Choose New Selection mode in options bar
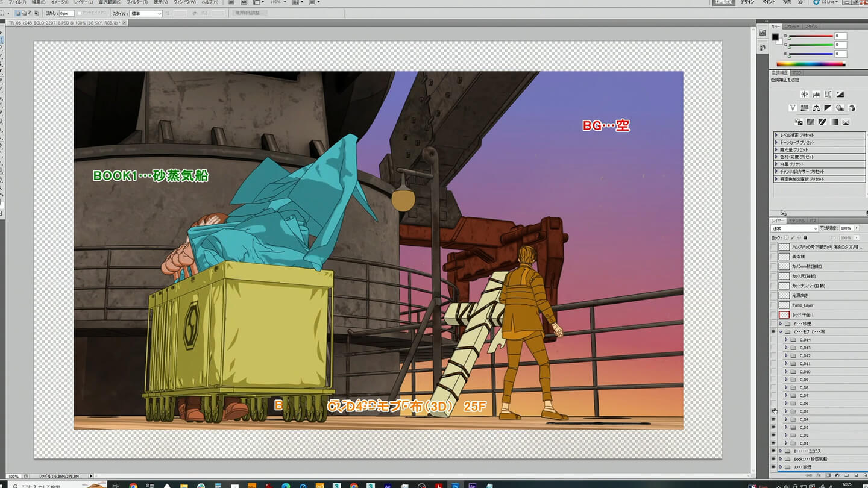Viewport: 868px width, 488px height. (x=18, y=13)
